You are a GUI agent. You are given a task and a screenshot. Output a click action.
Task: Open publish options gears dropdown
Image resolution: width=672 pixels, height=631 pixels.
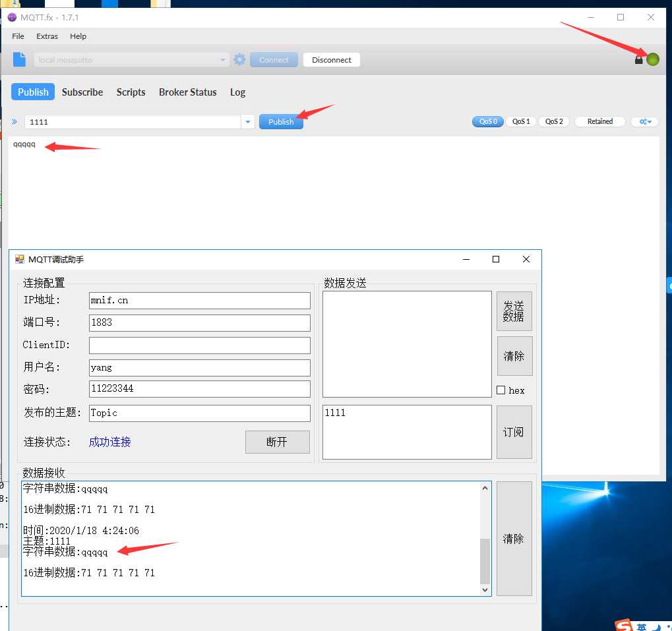click(645, 122)
